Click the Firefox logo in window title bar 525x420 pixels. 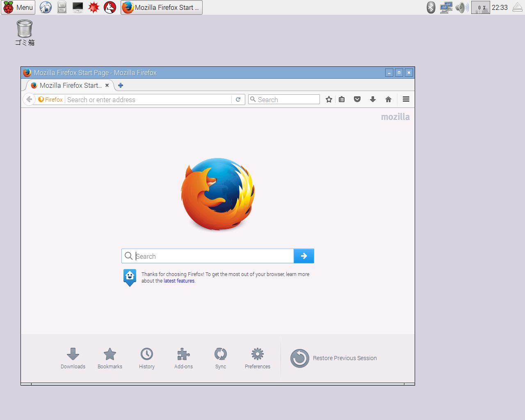click(x=27, y=73)
